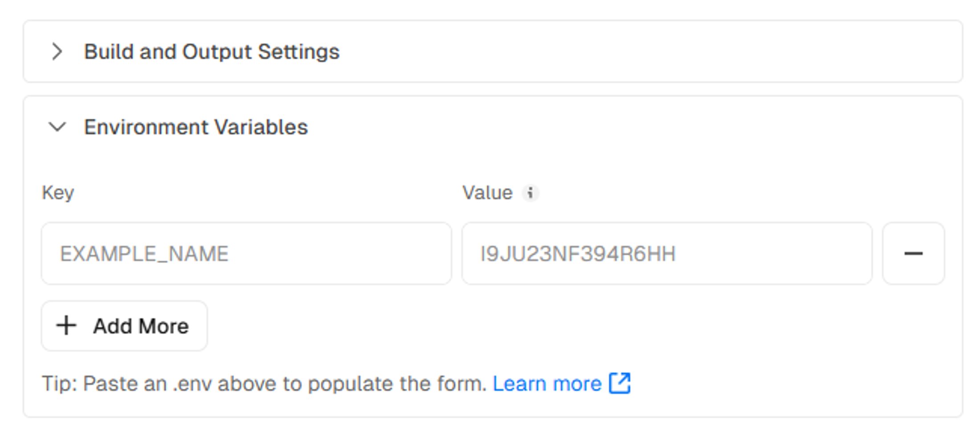
Task: Select the Build and Output Settings heading text
Action: [x=212, y=52]
